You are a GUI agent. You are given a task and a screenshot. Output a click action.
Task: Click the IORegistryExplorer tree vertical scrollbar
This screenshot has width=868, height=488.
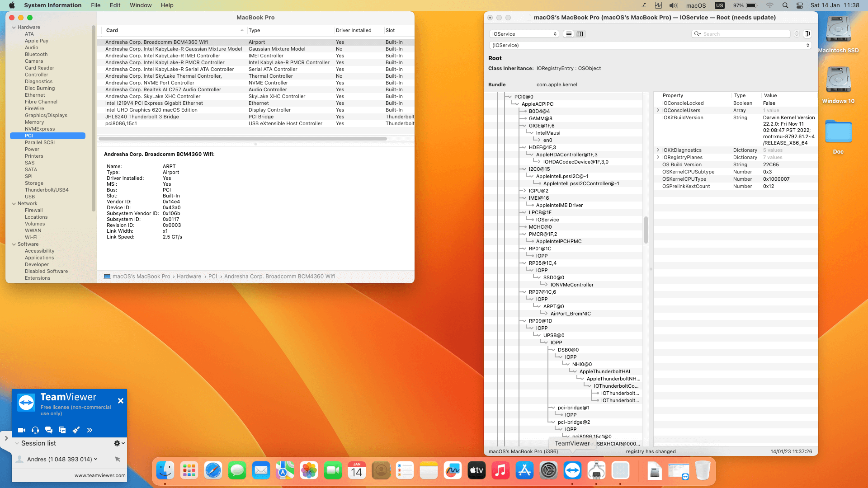(x=646, y=230)
